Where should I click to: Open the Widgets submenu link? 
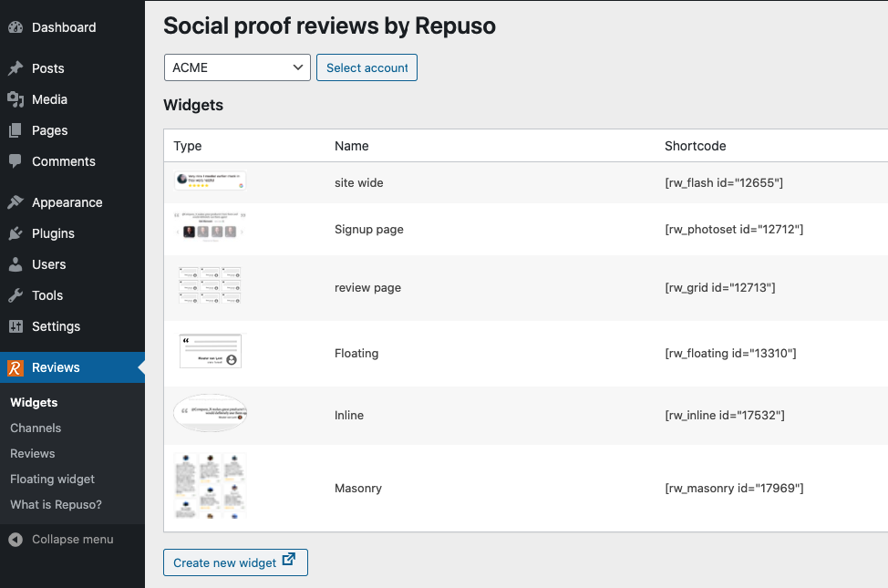pyautogui.click(x=34, y=403)
